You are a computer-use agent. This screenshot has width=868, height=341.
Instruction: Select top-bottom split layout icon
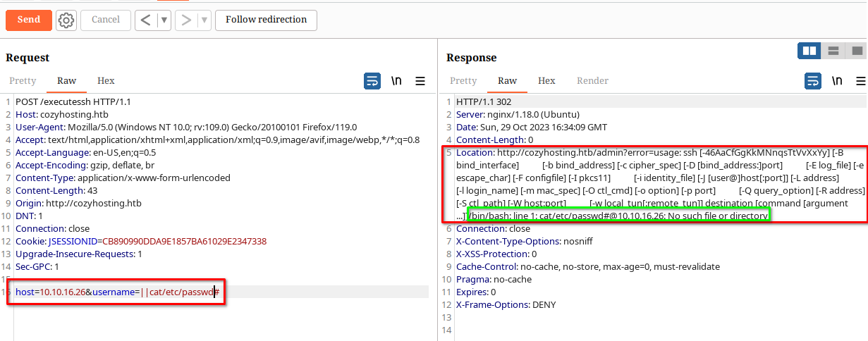833,51
